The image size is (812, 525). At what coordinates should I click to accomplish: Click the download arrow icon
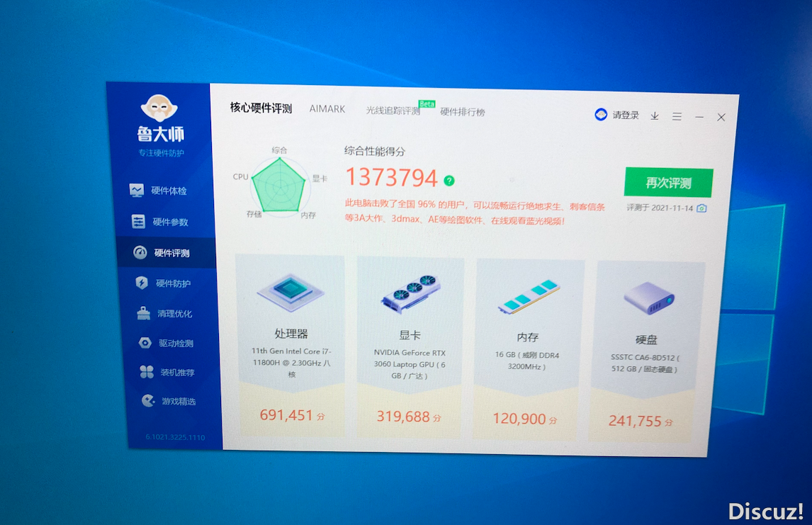pyautogui.click(x=655, y=116)
